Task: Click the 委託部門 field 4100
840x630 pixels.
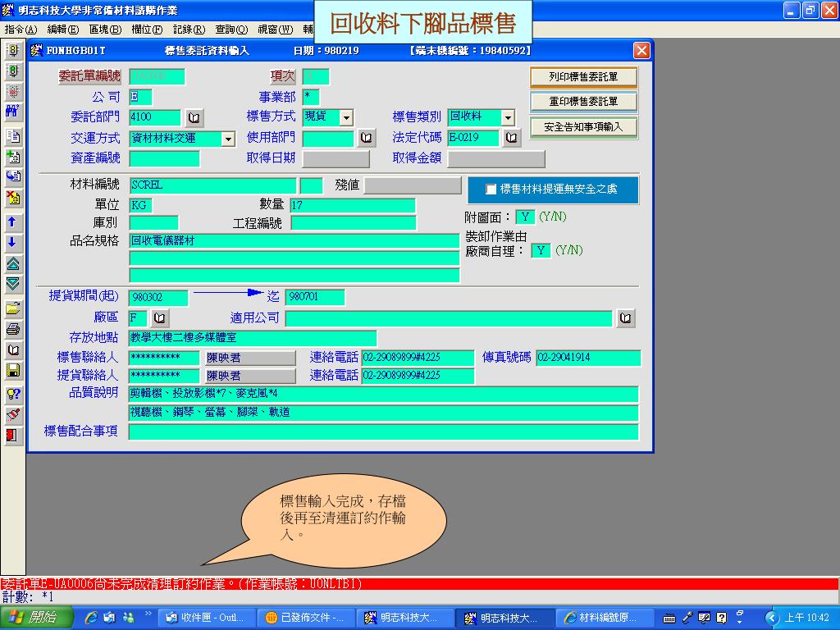Action: tap(155, 117)
